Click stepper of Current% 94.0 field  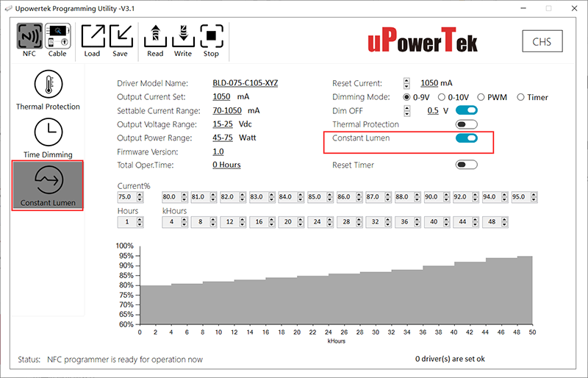tap(505, 196)
